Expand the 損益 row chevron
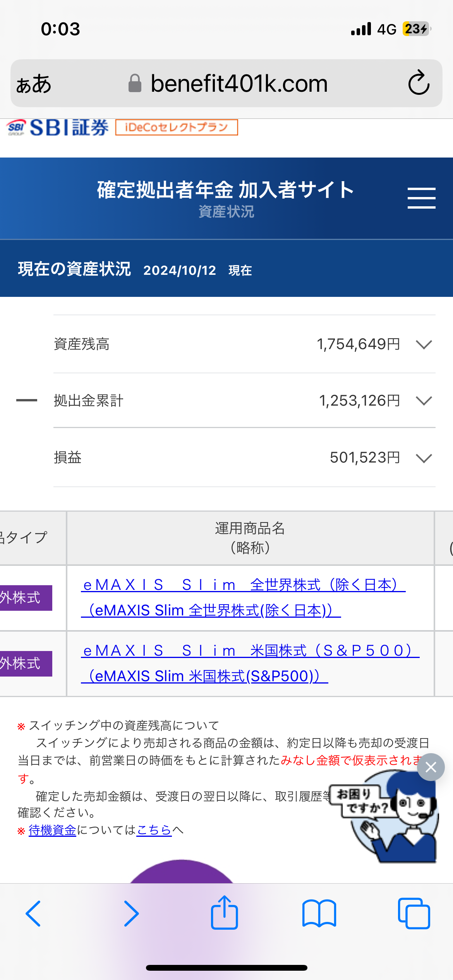This screenshot has height=980, width=453. (x=424, y=458)
